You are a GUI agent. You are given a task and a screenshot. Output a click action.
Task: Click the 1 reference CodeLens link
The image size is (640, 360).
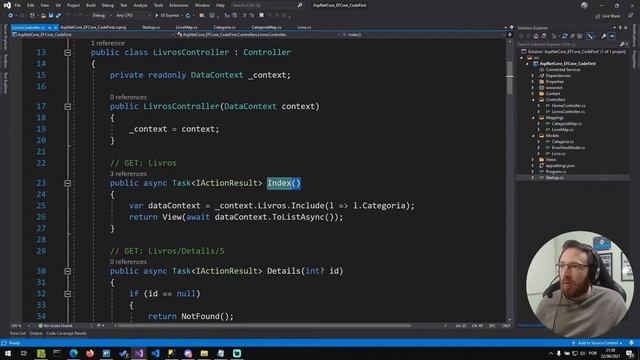(108, 43)
